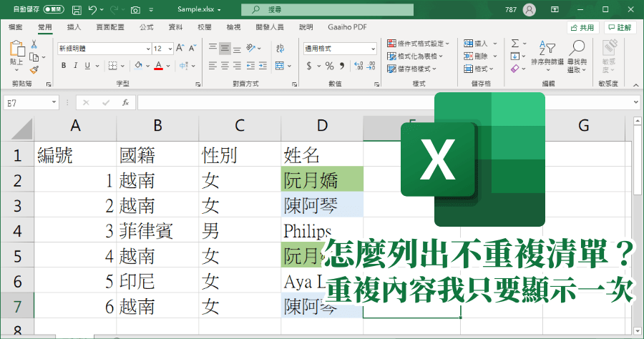
Task: Click the Copy icon
Action: (x=34, y=57)
